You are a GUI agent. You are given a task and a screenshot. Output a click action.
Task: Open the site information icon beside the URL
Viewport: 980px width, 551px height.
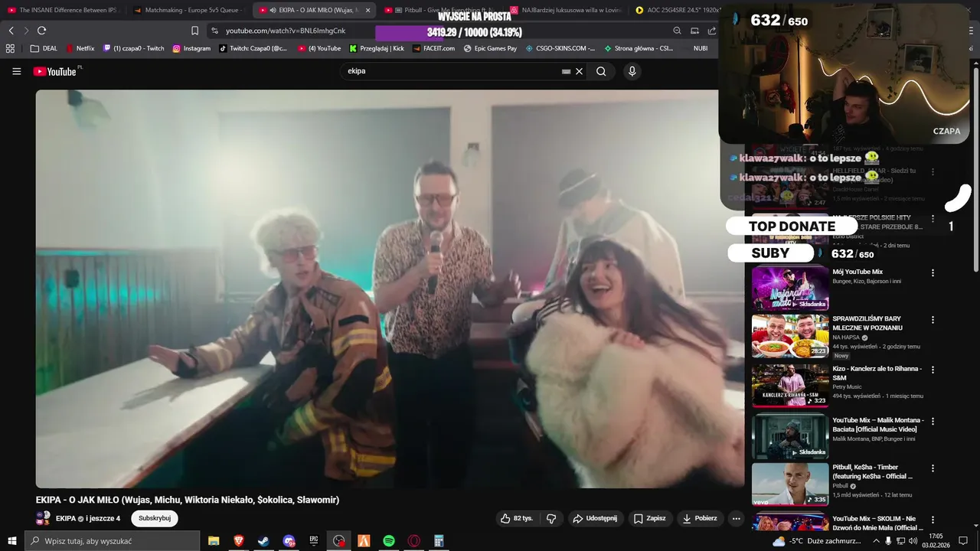pos(214,31)
